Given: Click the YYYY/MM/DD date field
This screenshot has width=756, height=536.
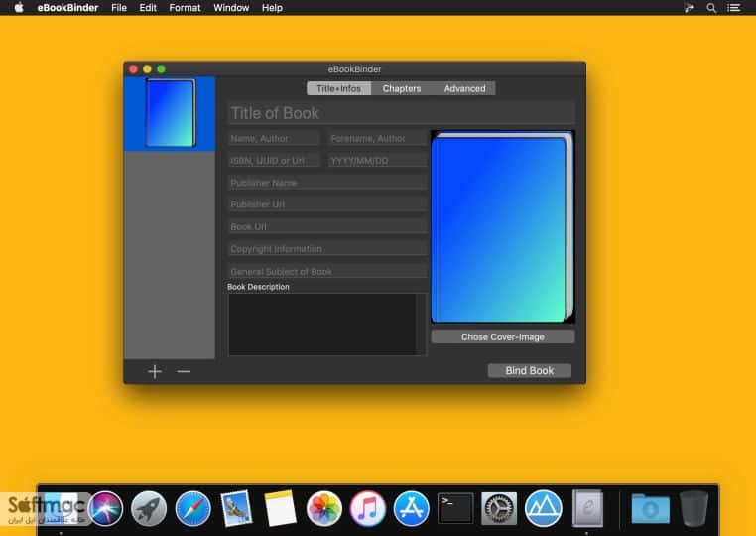Looking at the screenshot, I should [377, 160].
